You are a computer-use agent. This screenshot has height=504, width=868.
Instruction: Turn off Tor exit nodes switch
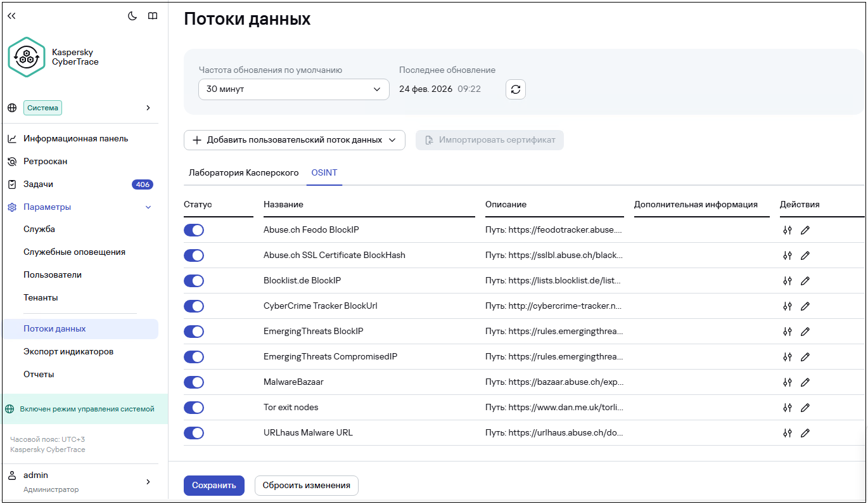194,408
